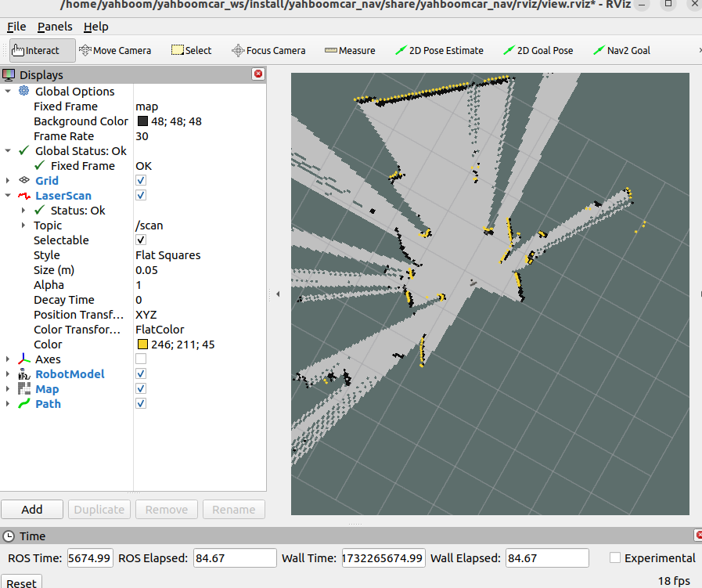
Task: Expand the Grid display properties
Action: [x=8, y=181]
